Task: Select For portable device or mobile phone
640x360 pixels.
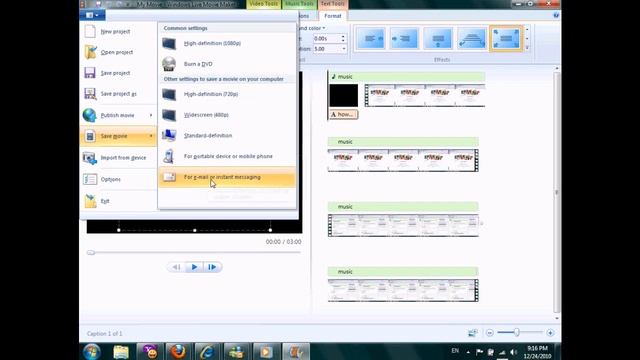Action: coord(227,156)
